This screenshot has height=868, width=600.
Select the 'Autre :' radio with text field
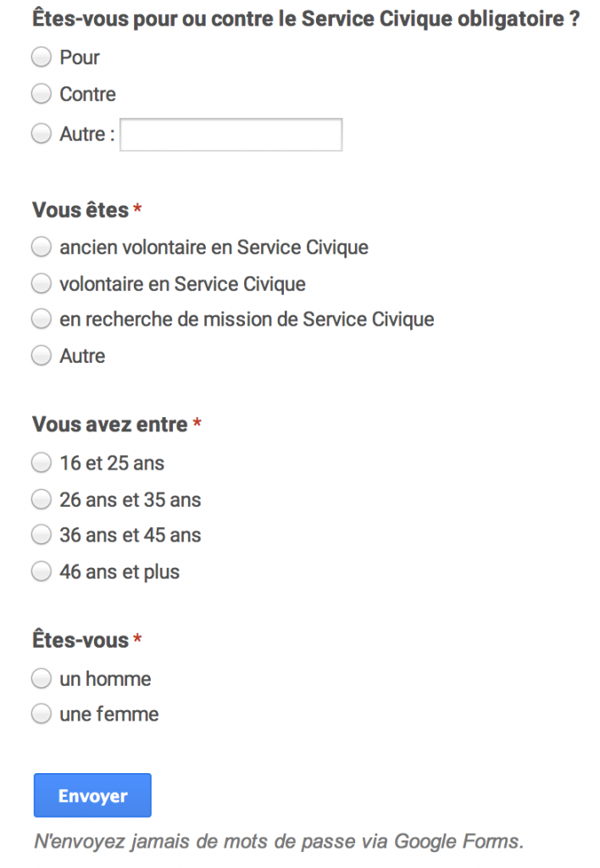pos(42,134)
